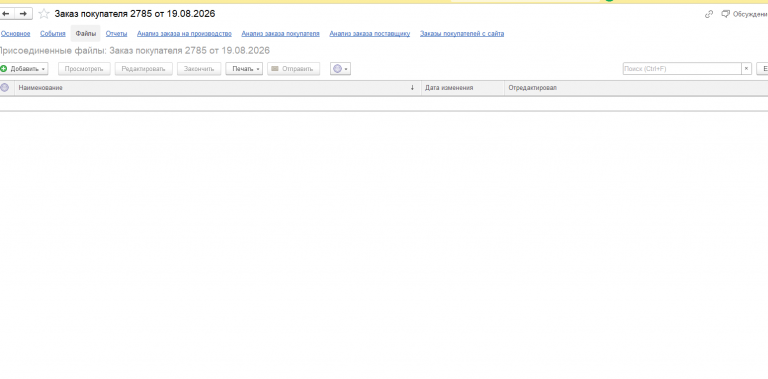Open Заказы покупателей с сайта link
This screenshot has height=379, width=768.
[x=462, y=34]
